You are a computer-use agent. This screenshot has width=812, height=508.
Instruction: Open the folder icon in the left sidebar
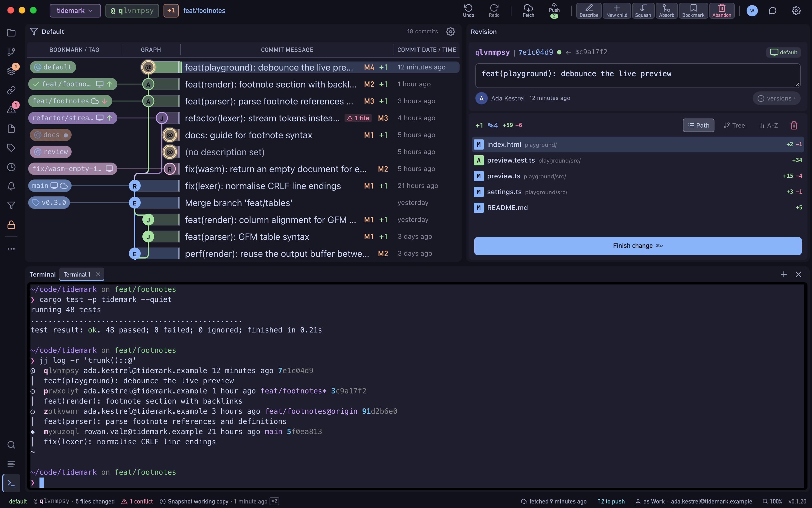tap(11, 32)
